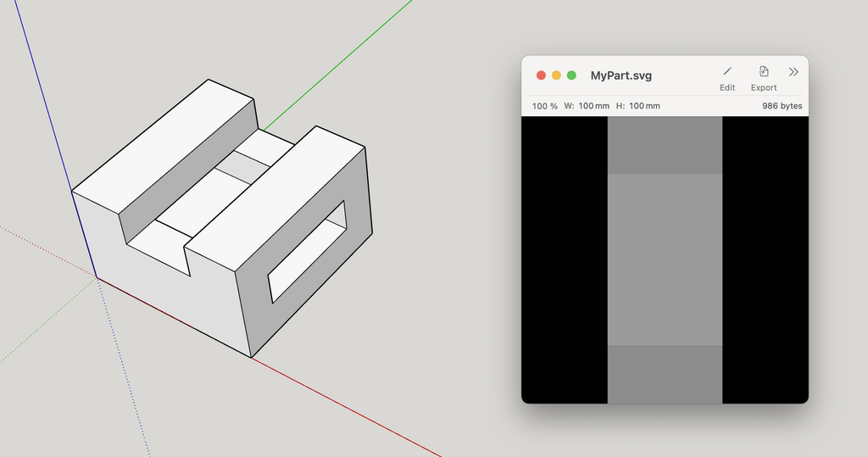Click the W: 100 mm width field

[587, 106]
